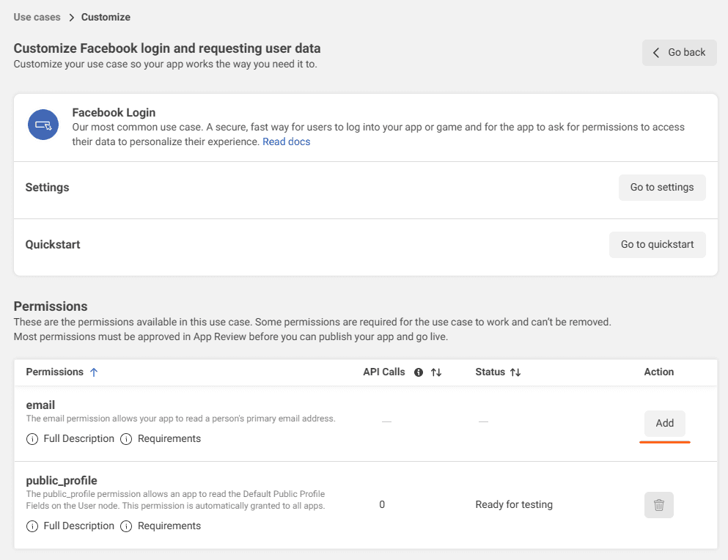Select the email permission name
This screenshot has width=728, height=560.
click(40, 405)
